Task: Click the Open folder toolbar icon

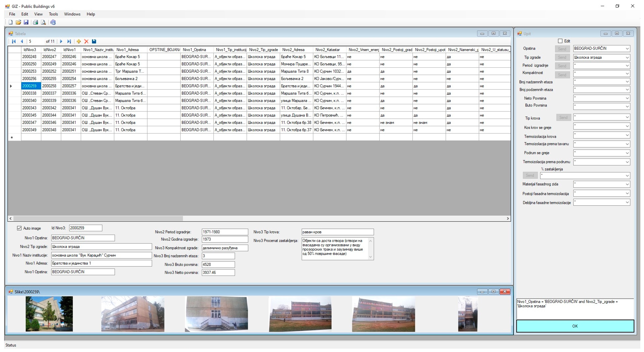Action: (x=18, y=22)
